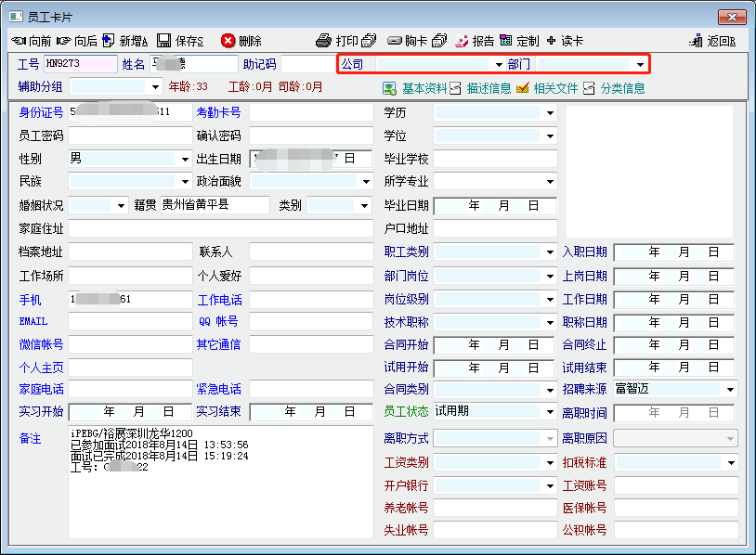Click the 向前 (previous record) toolbar button
This screenshot has height=555, width=756.
[x=31, y=41]
